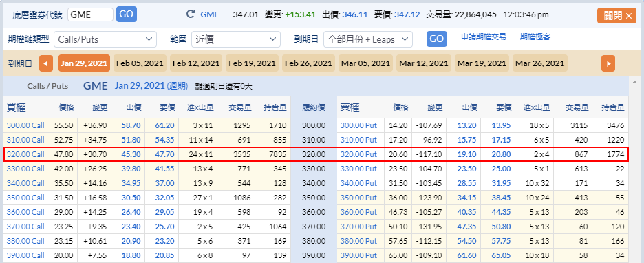Click ask price 20.80 of 320.00 Put

click(502, 154)
